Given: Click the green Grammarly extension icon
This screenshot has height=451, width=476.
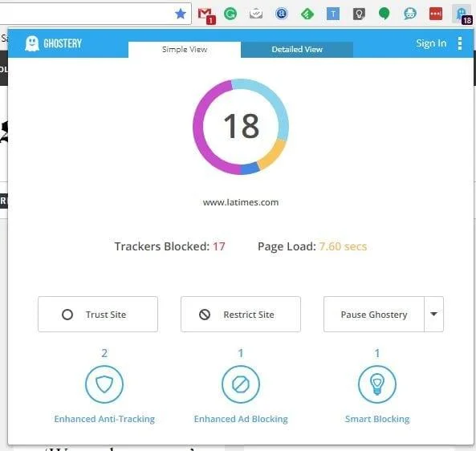Looking at the screenshot, I should click(230, 14).
